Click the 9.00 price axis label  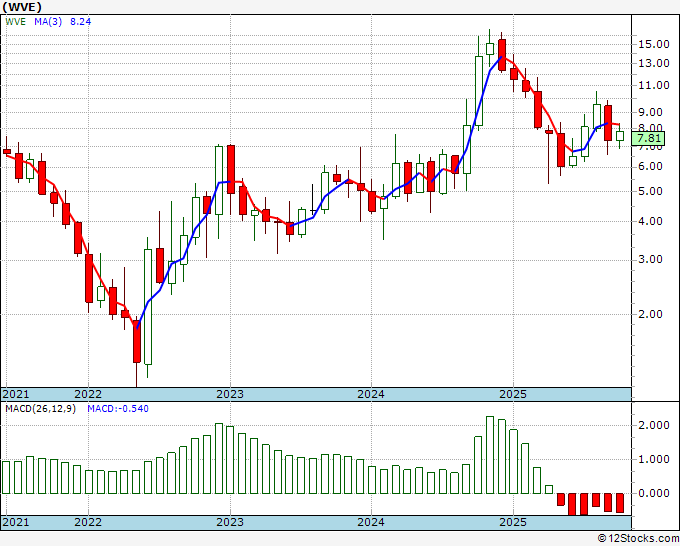tap(650, 112)
